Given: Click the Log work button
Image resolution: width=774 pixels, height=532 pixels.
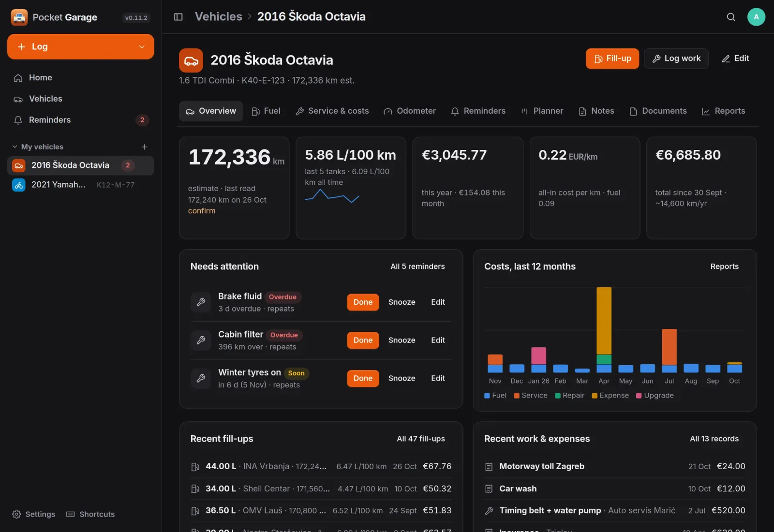Looking at the screenshot, I should point(676,59).
